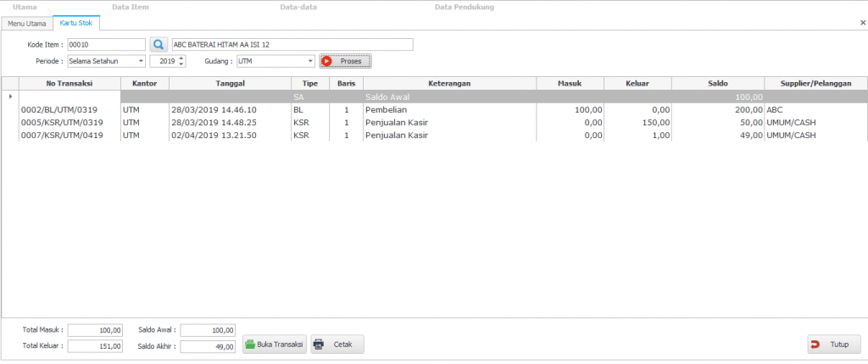Click the Proses button
The height and width of the screenshot is (364, 868).
(x=345, y=62)
